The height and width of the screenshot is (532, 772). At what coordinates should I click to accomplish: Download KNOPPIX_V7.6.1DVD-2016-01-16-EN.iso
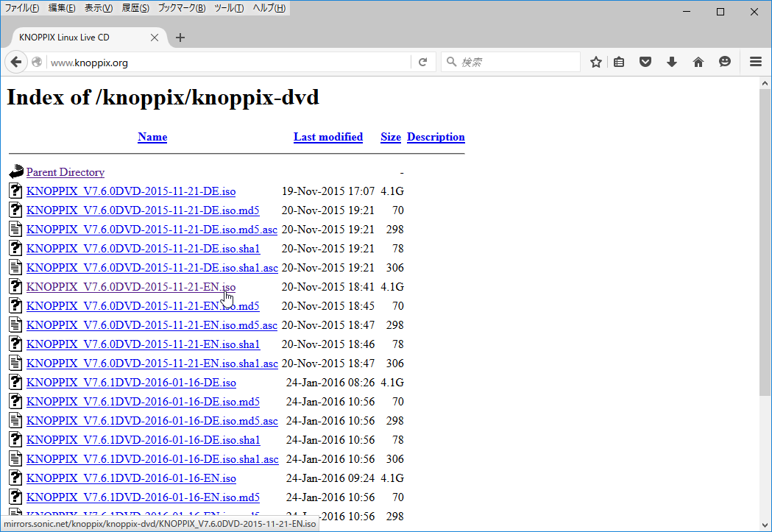tap(132, 478)
